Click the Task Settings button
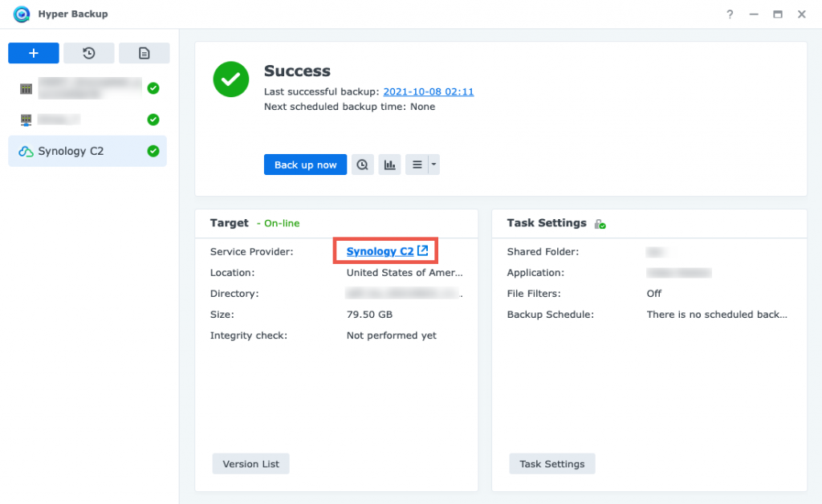The width and height of the screenshot is (822, 504). pos(552,464)
